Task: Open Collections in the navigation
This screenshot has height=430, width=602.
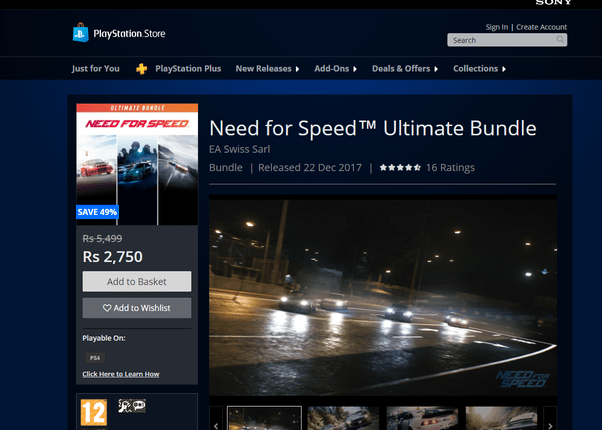Action: [475, 69]
